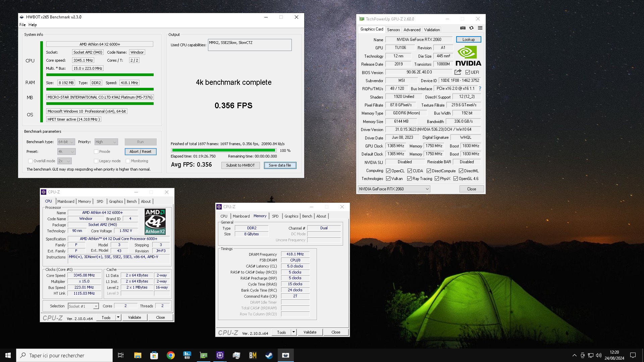Open Steam from the taskbar
The image size is (644, 362).
point(269,355)
